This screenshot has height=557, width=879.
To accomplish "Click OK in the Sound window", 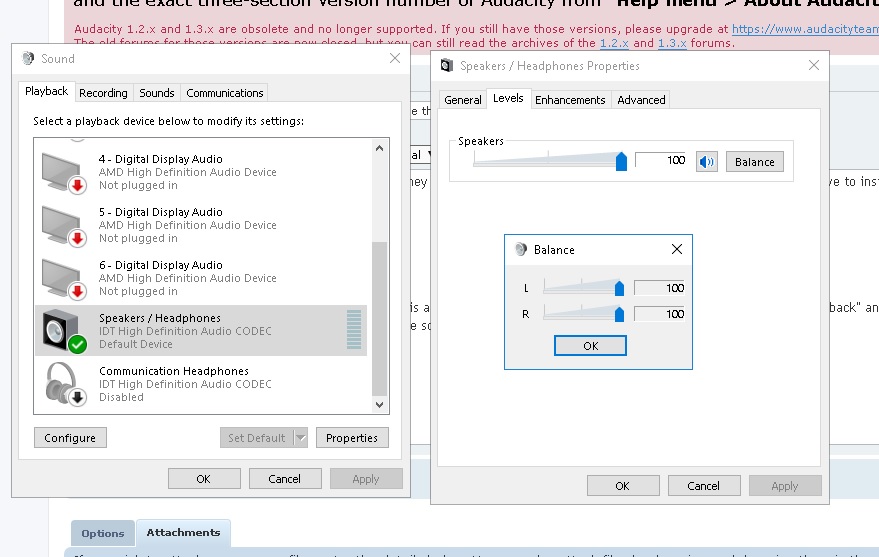I will point(203,479).
